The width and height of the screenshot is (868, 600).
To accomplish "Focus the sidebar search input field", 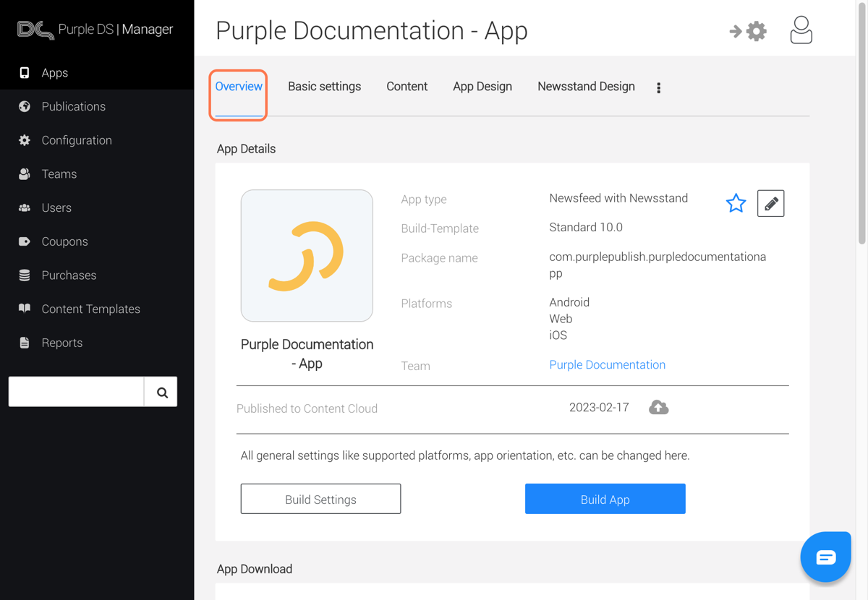I will point(77,392).
